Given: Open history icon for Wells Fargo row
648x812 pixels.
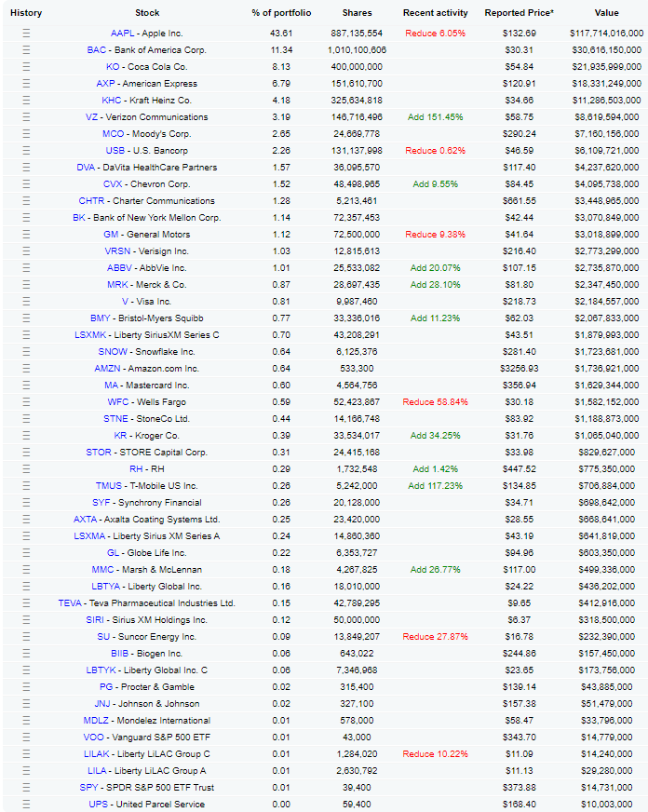Looking at the screenshot, I should tap(26, 402).
